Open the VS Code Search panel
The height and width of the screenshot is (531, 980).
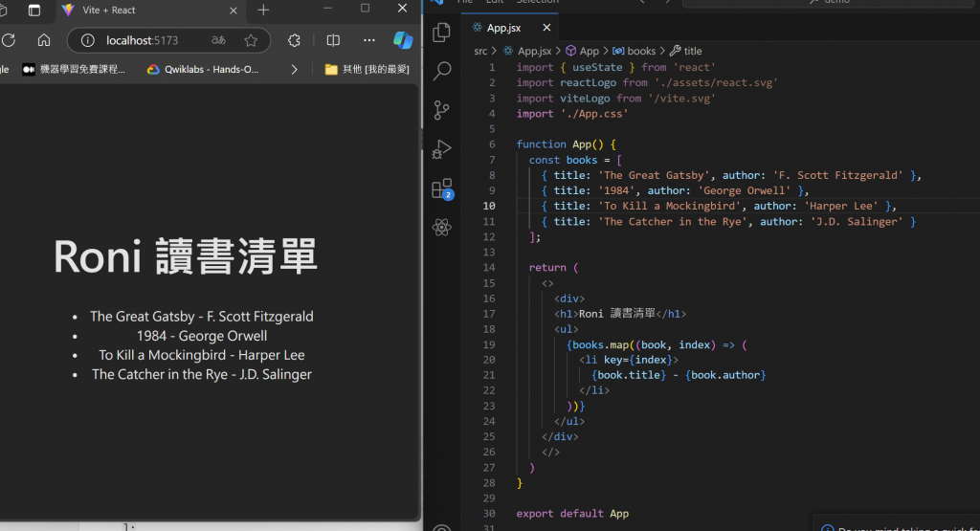(442, 71)
